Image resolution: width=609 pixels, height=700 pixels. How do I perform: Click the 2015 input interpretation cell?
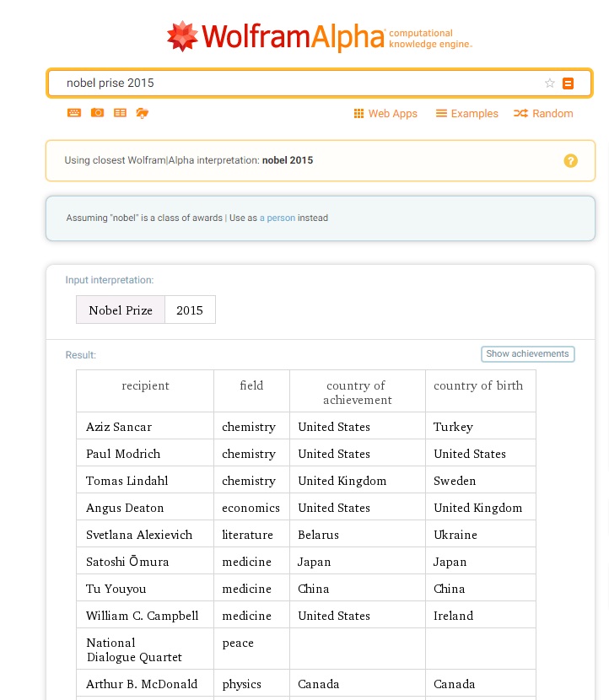click(x=190, y=310)
